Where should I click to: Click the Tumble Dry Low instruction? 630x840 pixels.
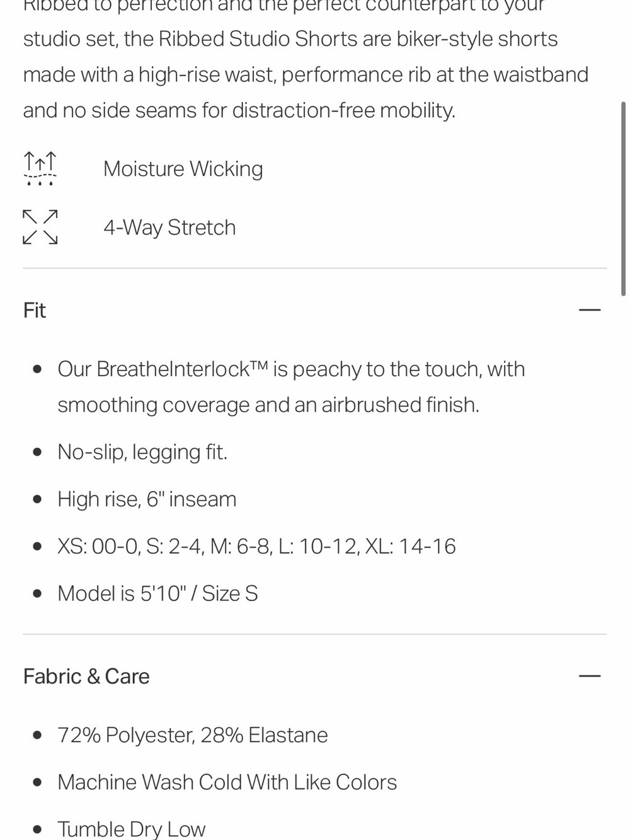132,829
